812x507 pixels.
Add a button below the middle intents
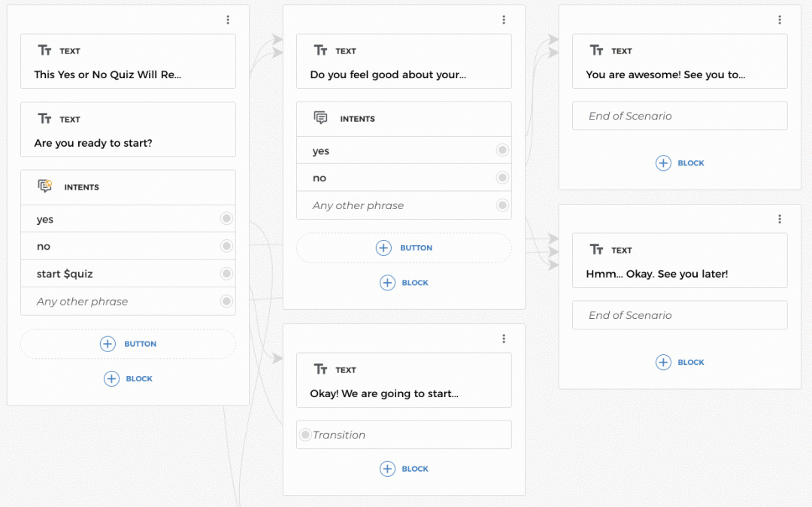click(404, 247)
